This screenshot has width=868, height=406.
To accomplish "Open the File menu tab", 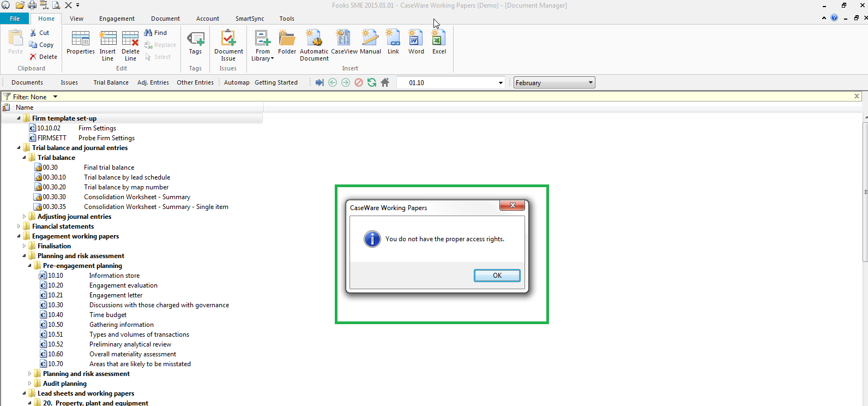I will pos(15,19).
